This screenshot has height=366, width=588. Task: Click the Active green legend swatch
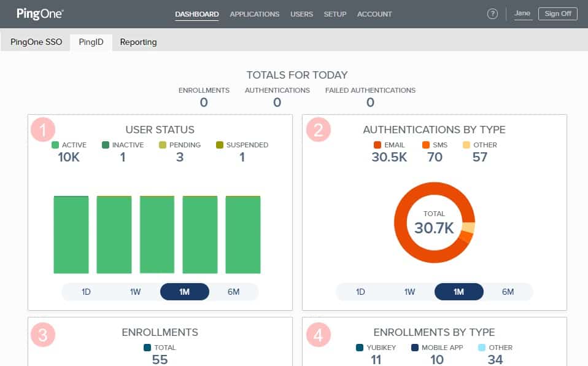pyautogui.click(x=55, y=145)
